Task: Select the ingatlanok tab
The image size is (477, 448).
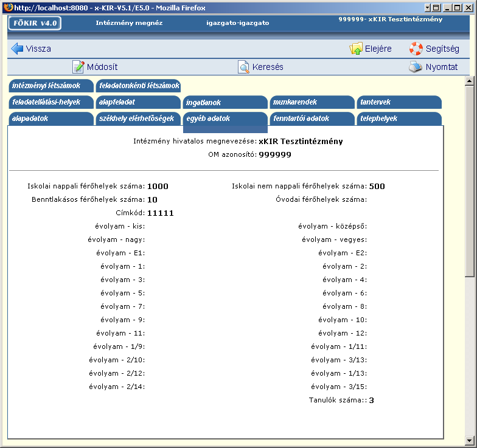Action: (225, 102)
